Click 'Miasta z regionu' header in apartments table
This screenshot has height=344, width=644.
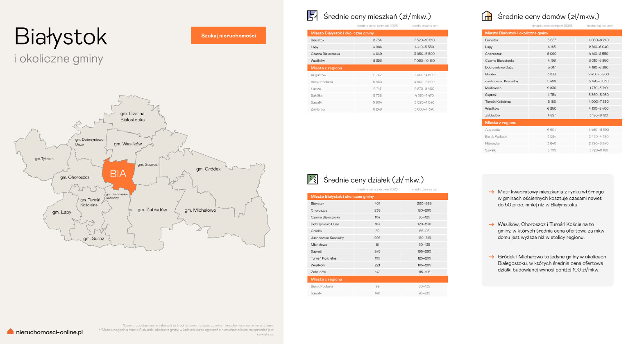click(x=327, y=68)
